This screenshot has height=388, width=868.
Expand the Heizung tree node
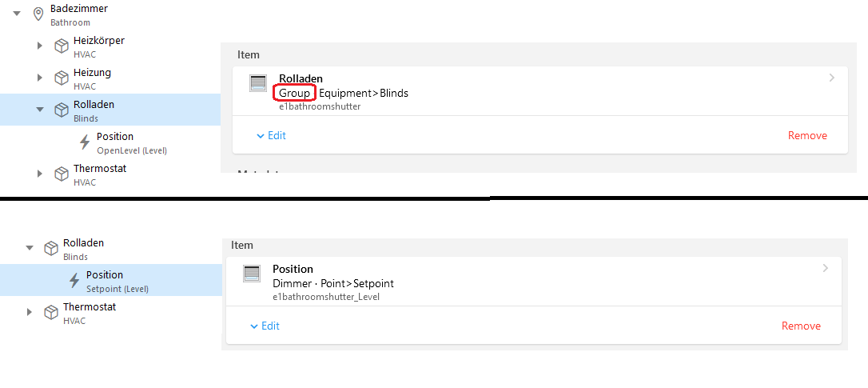(x=40, y=78)
